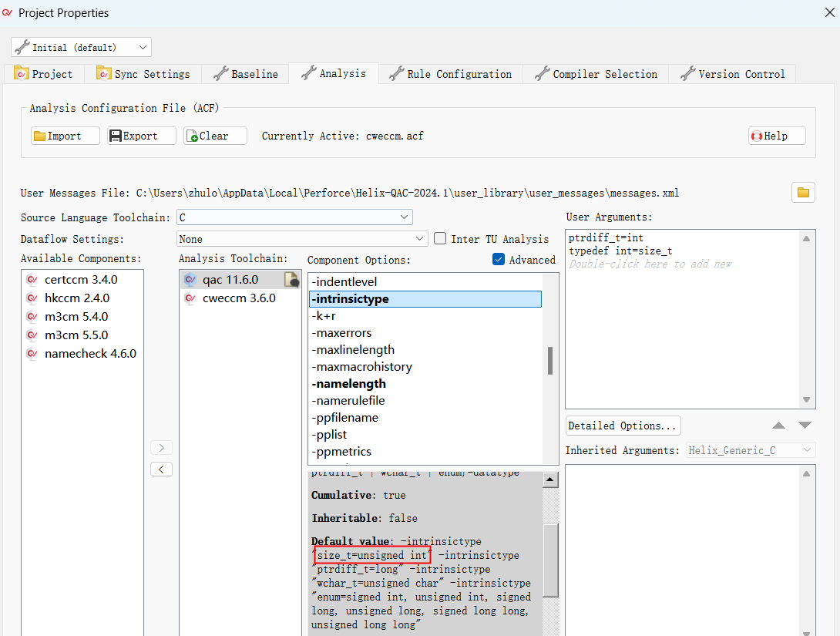Open the Initial (default) configuration dropdown
Screen dimensions: 840x636
[x=81, y=47]
